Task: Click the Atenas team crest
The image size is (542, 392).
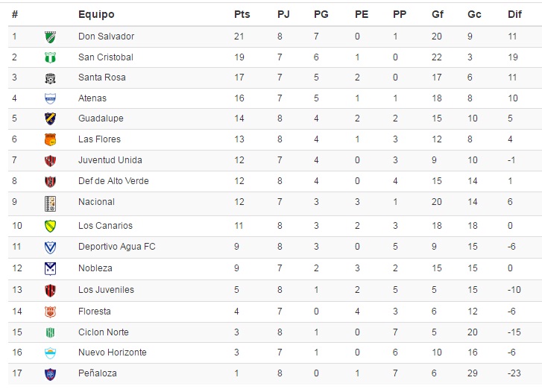Action: [x=51, y=98]
